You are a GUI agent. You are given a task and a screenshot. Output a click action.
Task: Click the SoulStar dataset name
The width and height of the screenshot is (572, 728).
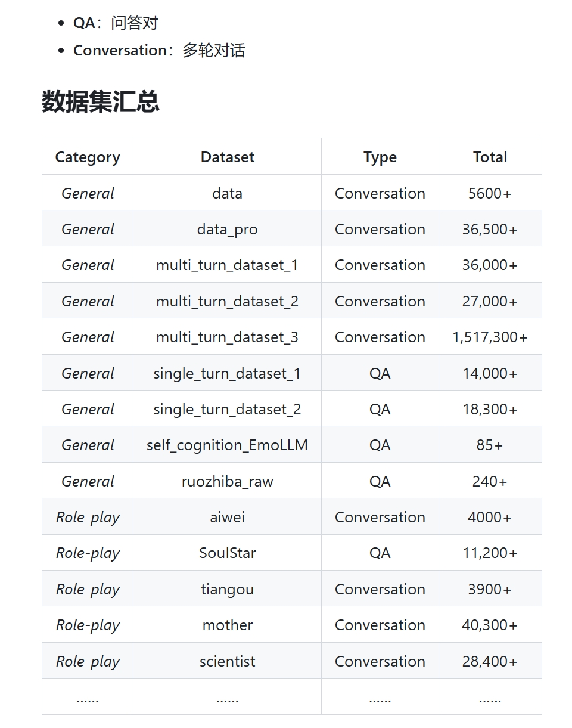point(227,553)
